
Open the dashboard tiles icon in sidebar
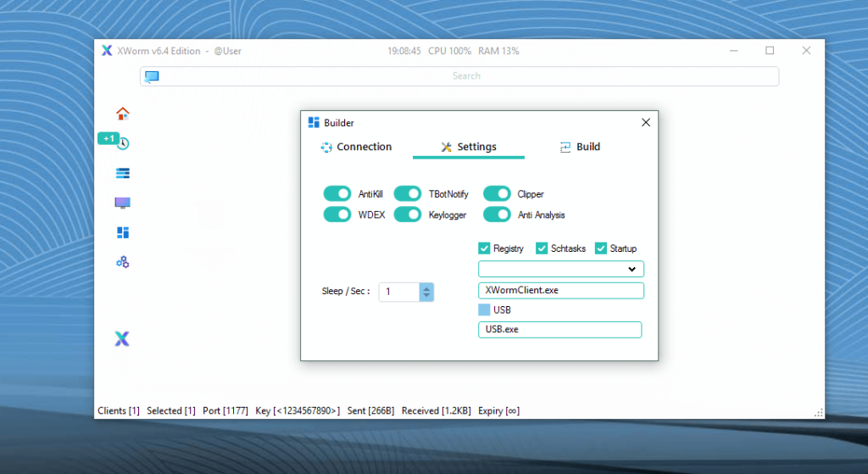[123, 232]
